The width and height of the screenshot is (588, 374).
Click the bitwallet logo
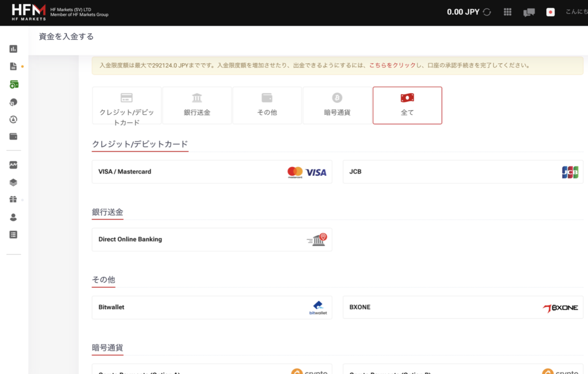(318, 307)
